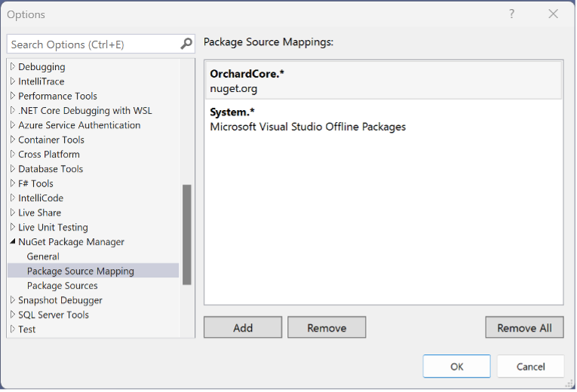
Task: Open the Package Sources page
Action: pos(62,286)
